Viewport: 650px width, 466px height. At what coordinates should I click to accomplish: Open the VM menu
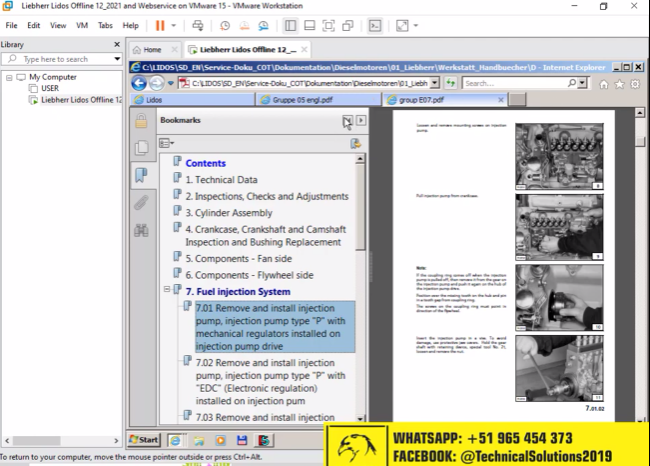tap(82, 25)
